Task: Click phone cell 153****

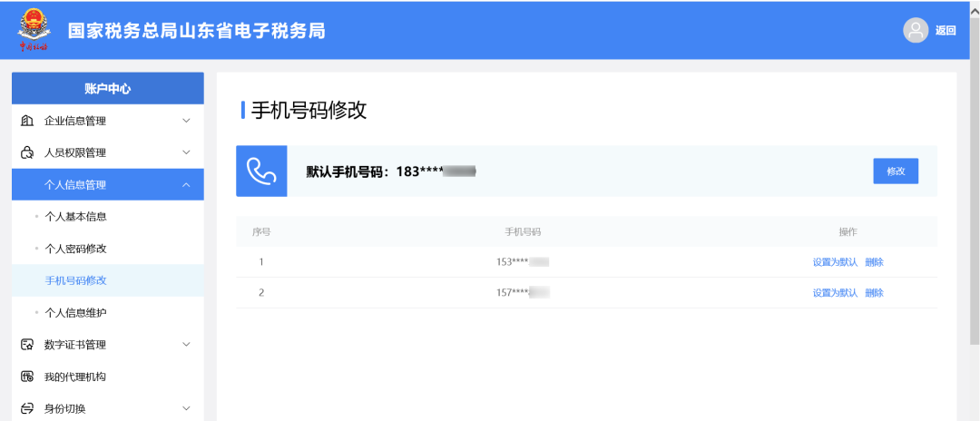Action: coord(523,262)
